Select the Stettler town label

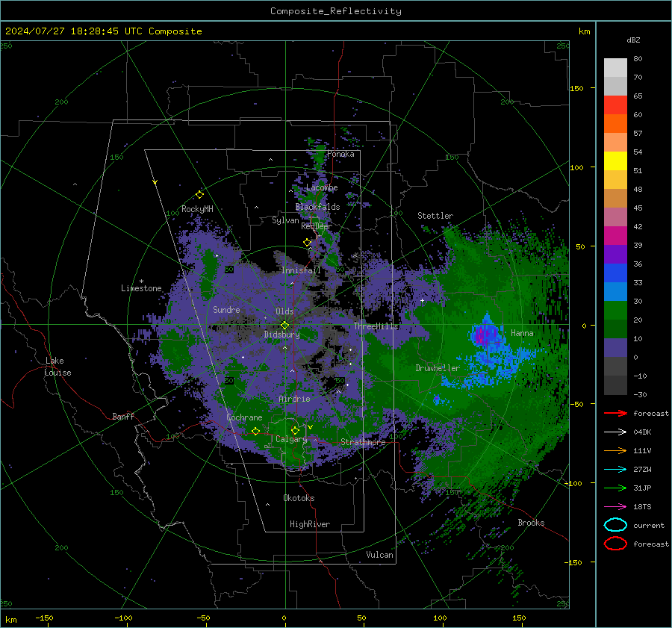coord(435,216)
